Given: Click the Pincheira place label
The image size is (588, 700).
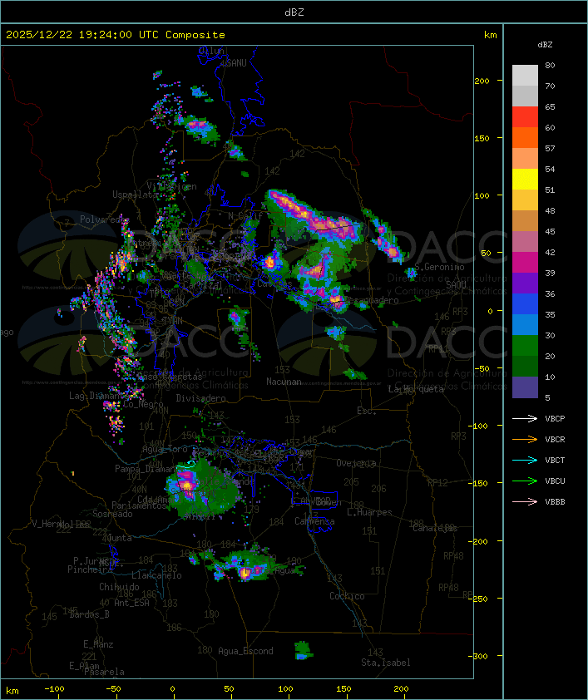Looking at the screenshot, I should [x=90, y=569].
